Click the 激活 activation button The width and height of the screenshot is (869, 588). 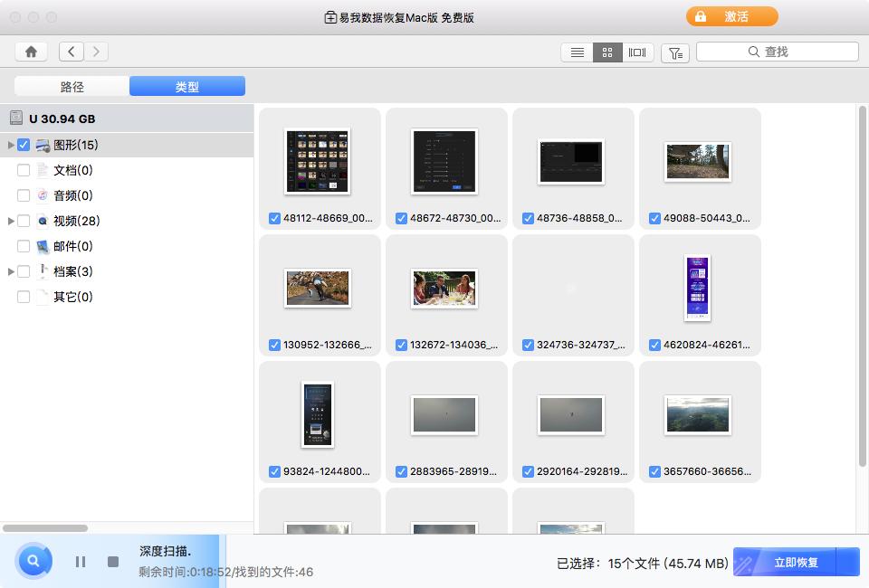click(x=731, y=16)
